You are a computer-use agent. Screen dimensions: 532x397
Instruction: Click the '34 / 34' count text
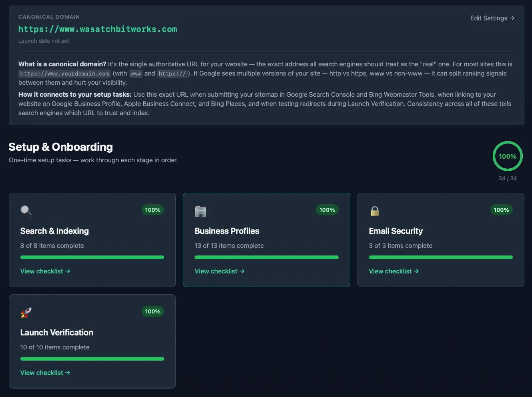tap(508, 178)
